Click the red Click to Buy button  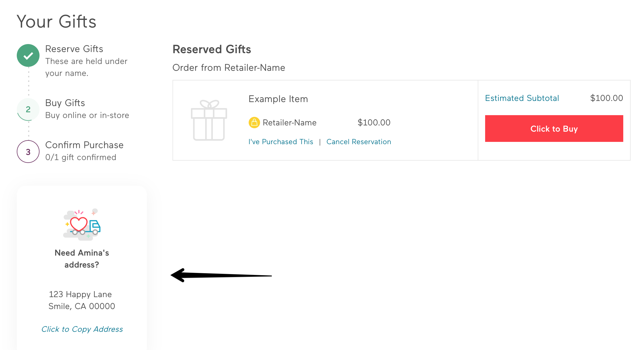[x=554, y=129]
